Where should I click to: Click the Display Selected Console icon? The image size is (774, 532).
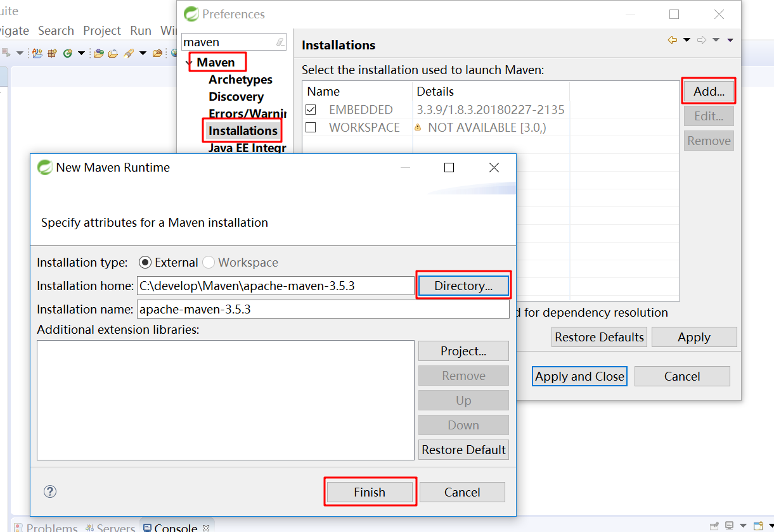(x=730, y=526)
